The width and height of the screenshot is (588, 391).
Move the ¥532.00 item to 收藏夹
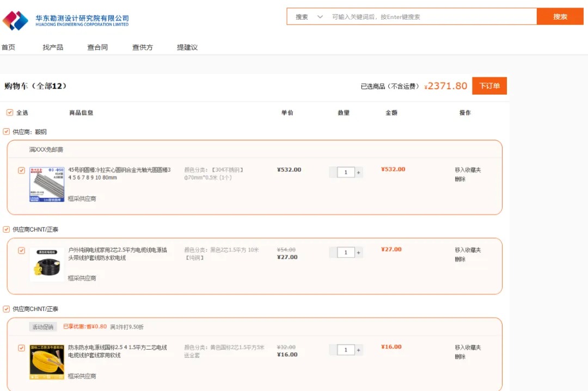click(468, 170)
